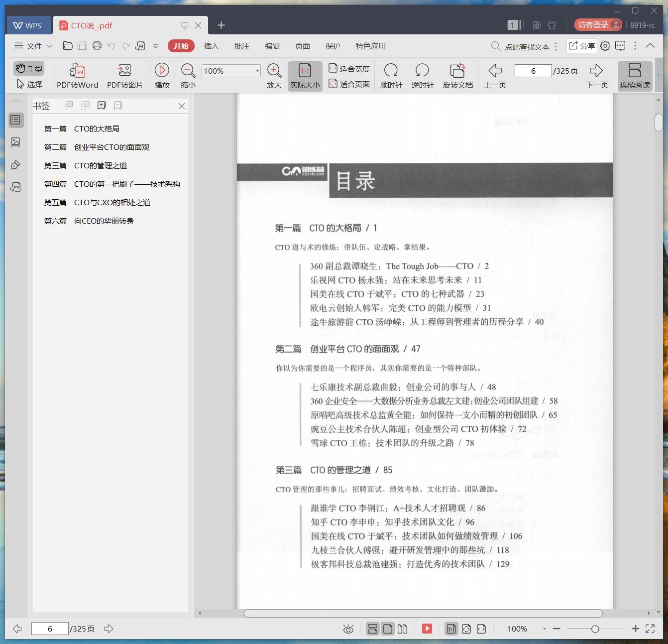Rotate page counter-clockwise 逆时针
This screenshot has height=644, width=668.
pos(422,76)
